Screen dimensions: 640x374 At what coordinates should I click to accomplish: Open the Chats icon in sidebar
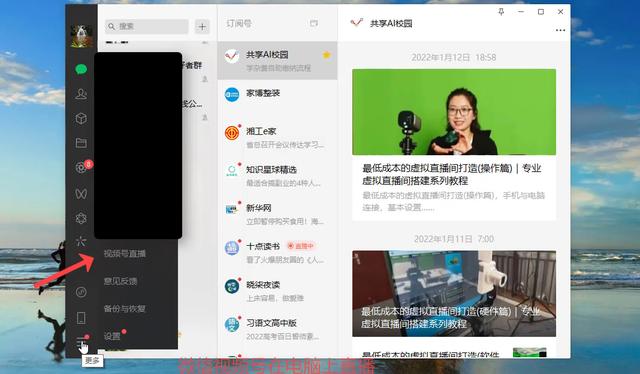81,69
